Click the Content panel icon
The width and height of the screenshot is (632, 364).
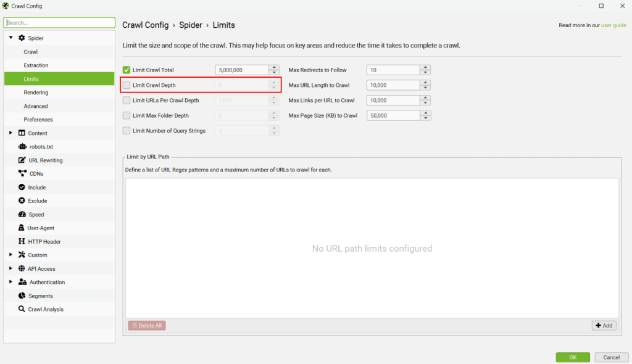point(22,133)
